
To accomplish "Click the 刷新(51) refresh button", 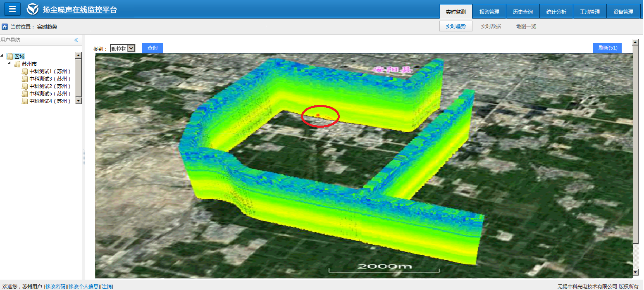I will [607, 48].
